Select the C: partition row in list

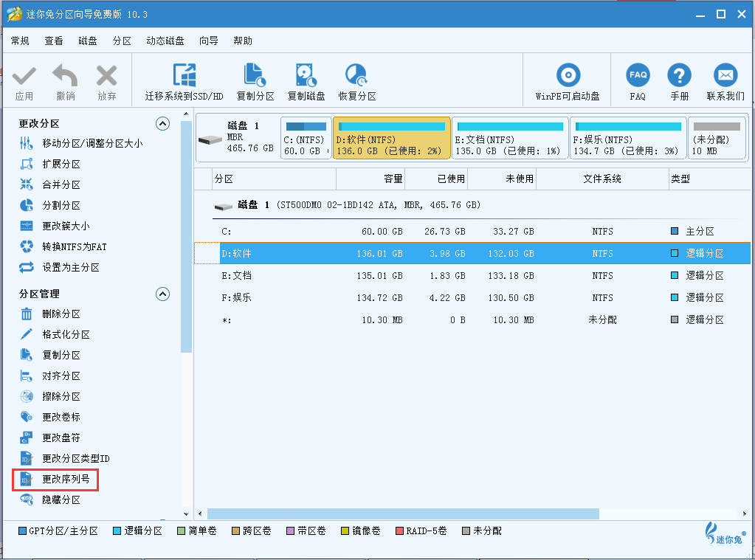472,232
